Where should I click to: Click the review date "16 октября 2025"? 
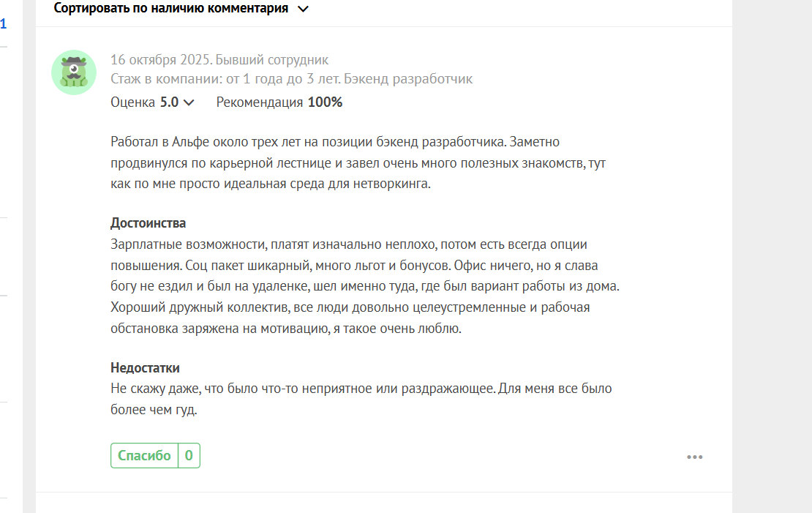[x=159, y=60]
